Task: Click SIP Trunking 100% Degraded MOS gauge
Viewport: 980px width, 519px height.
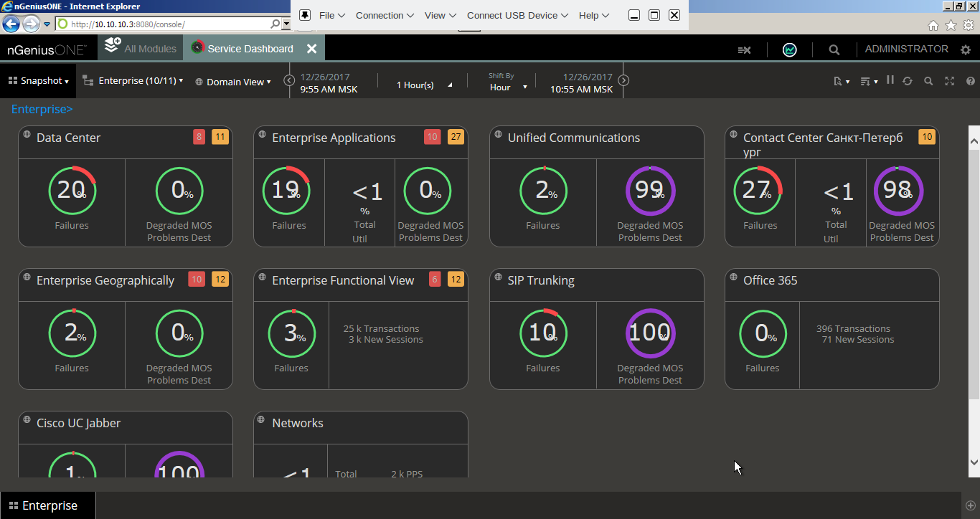Action: click(x=650, y=333)
